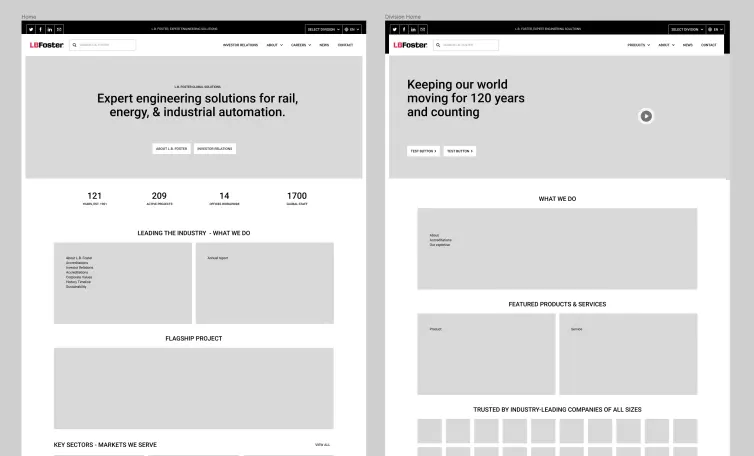The height and width of the screenshot is (456, 754).
Task: Click the About L.B. Foster hero button
Action: click(172, 149)
